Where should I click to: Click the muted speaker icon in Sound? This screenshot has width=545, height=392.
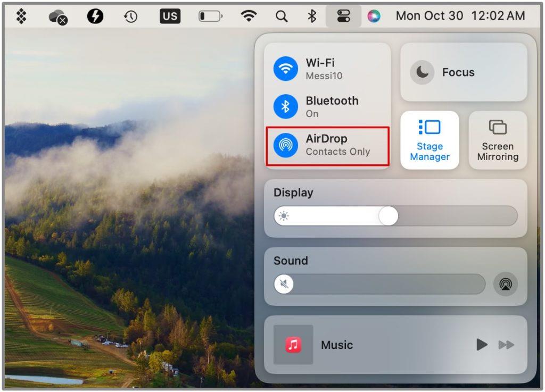(284, 284)
